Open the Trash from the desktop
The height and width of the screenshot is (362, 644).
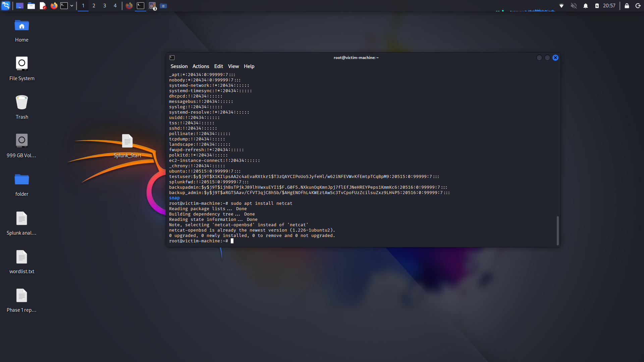click(21, 102)
